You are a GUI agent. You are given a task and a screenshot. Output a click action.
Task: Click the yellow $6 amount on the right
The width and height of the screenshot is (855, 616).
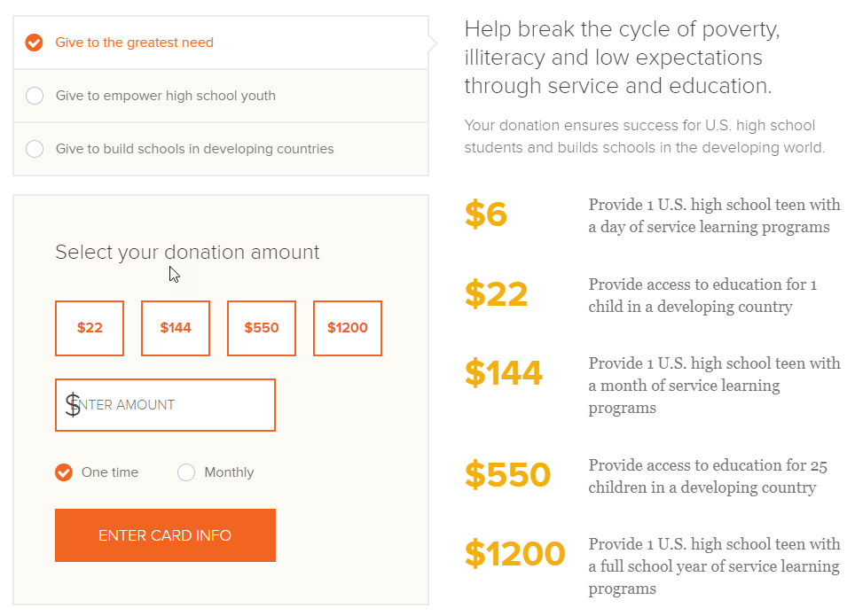486,214
